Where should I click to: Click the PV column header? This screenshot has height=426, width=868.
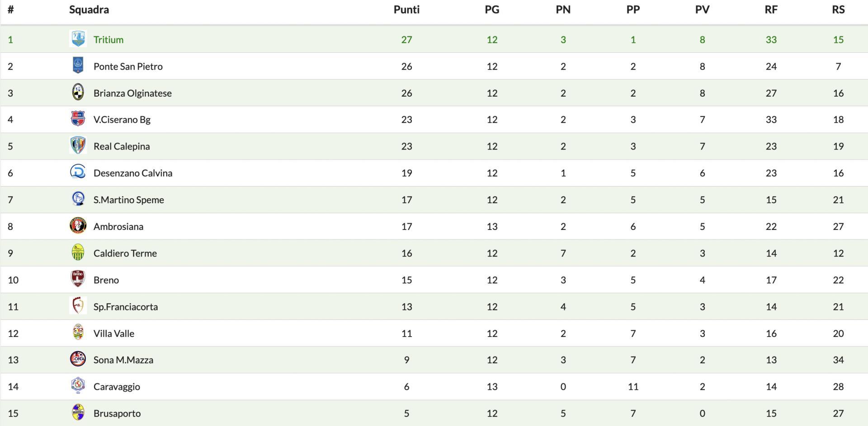point(702,9)
